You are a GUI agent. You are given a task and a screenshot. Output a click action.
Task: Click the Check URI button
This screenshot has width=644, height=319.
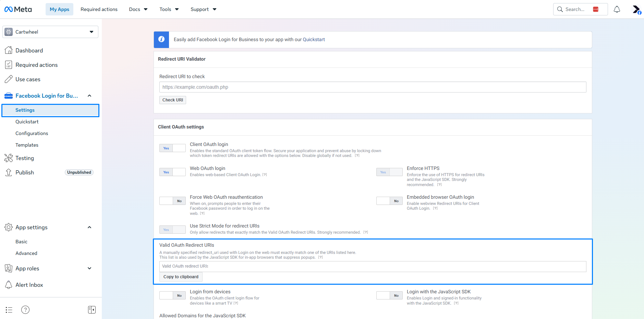(173, 100)
